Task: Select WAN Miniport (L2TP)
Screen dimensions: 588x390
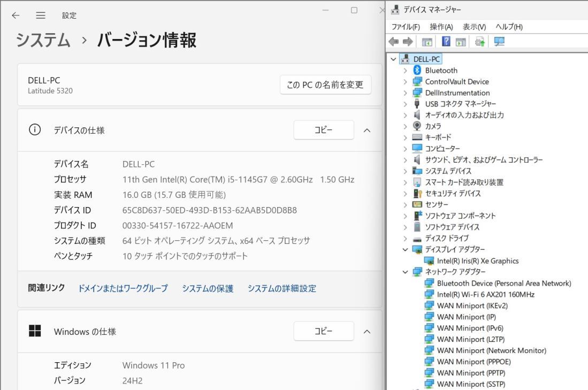Action: pos(471,339)
